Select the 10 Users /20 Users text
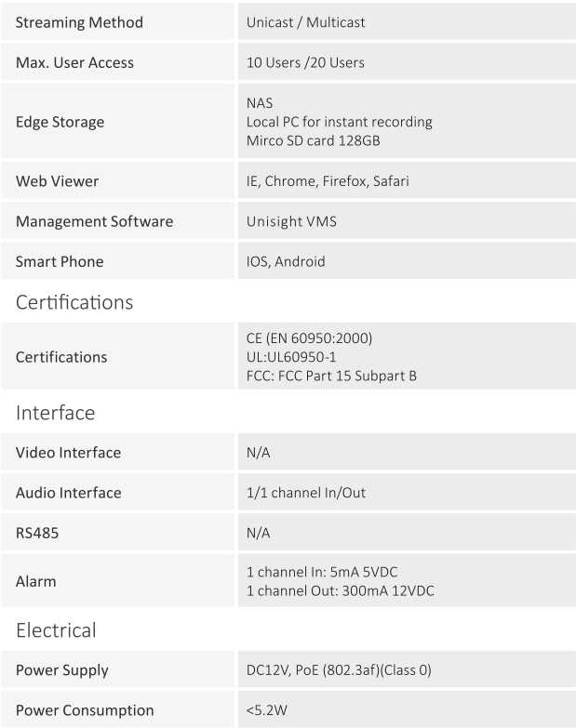576x728 pixels. (305, 62)
